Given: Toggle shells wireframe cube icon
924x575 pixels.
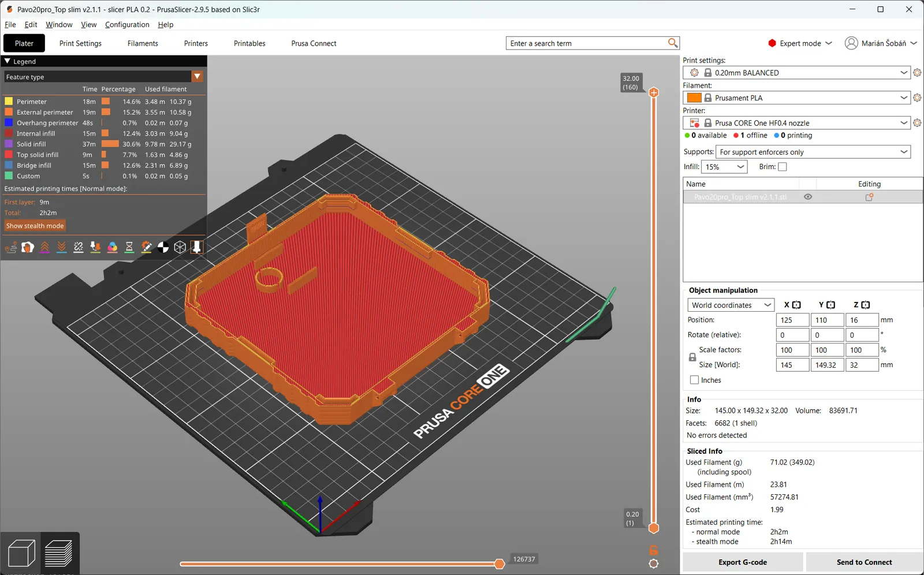Looking at the screenshot, I should pos(180,248).
